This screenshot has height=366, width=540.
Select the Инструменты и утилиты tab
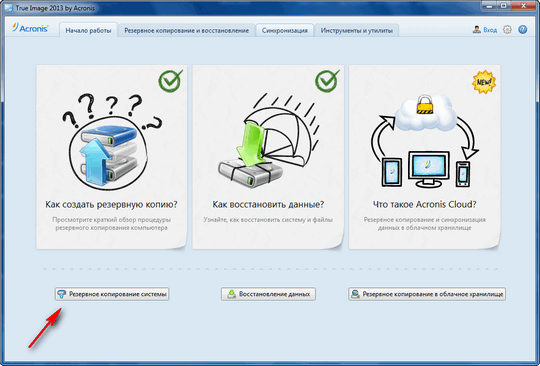pos(356,30)
